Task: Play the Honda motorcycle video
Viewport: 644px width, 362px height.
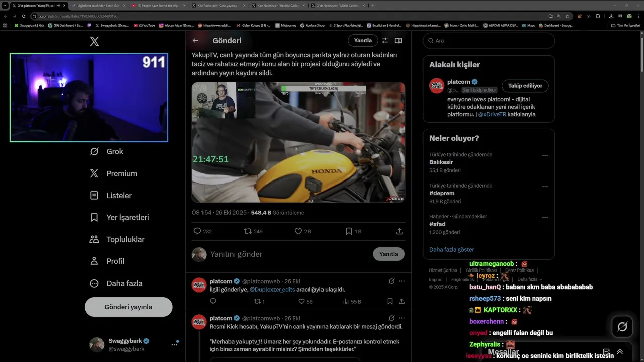Action: tap(298, 142)
